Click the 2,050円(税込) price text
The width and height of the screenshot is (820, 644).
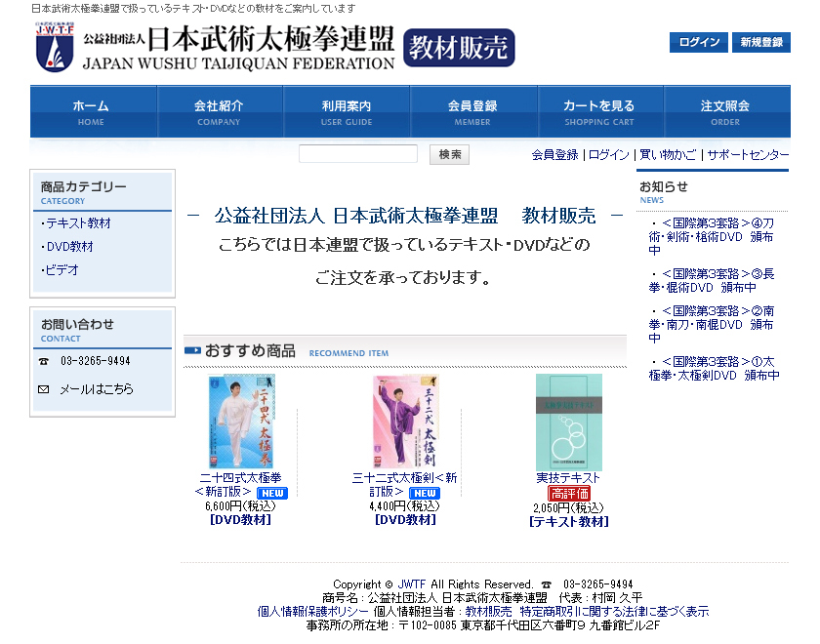pyautogui.click(x=568, y=508)
